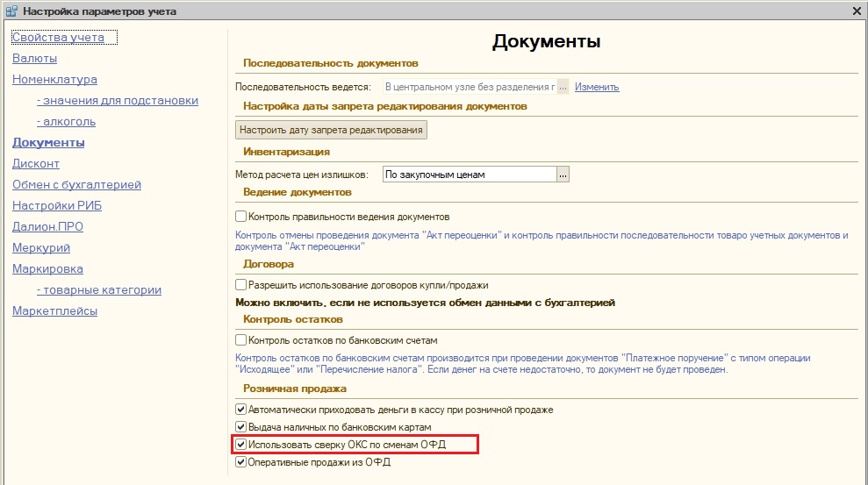
Task: Open Маркировка settings
Action: coord(47,268)
